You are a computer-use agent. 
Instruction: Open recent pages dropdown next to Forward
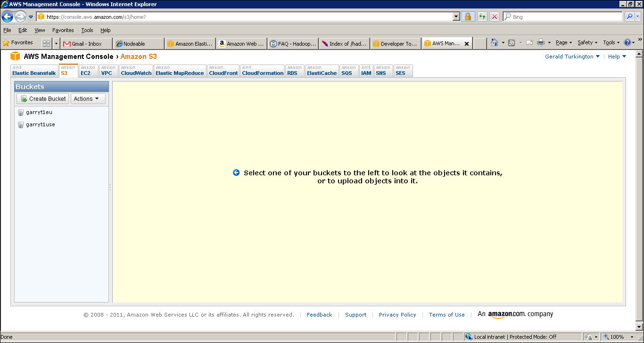tap(31, 17)
